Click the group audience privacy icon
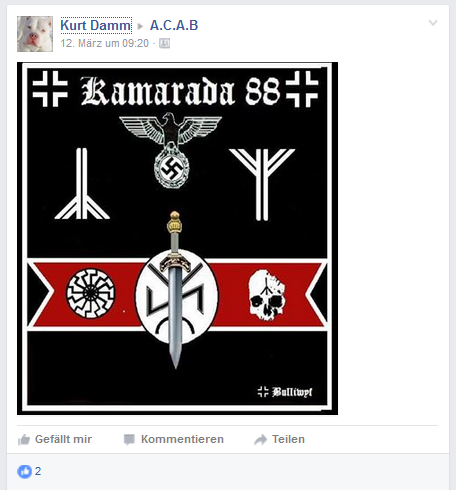Screen dimensions: 456x490 click(164, 43)
